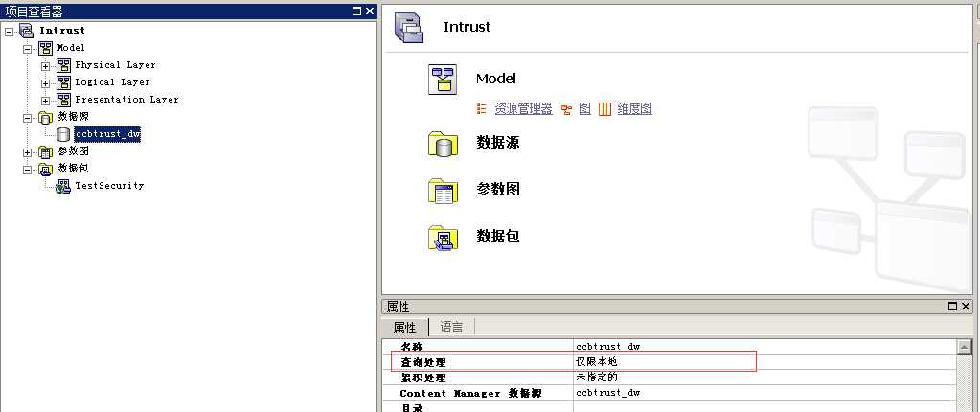Click the properties scrollbar up arrow
This screenshot has width=980, height=412.
[965, 347]
